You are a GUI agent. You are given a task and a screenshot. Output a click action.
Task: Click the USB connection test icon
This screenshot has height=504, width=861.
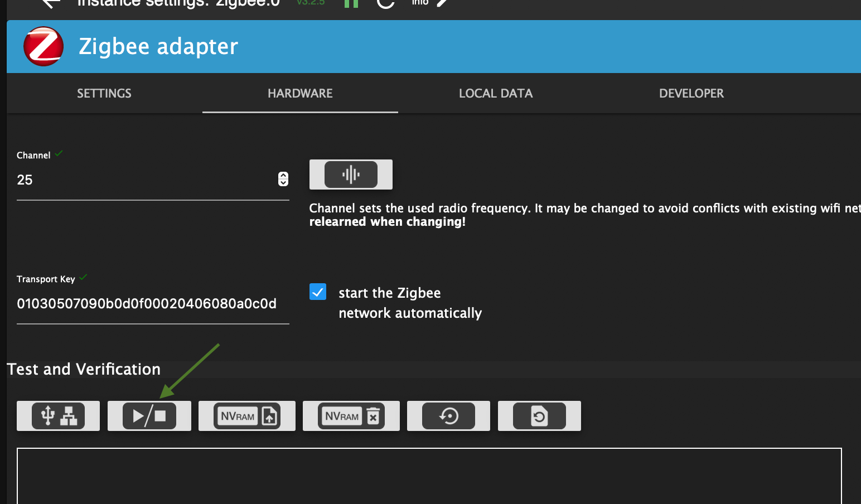(57, 415)
